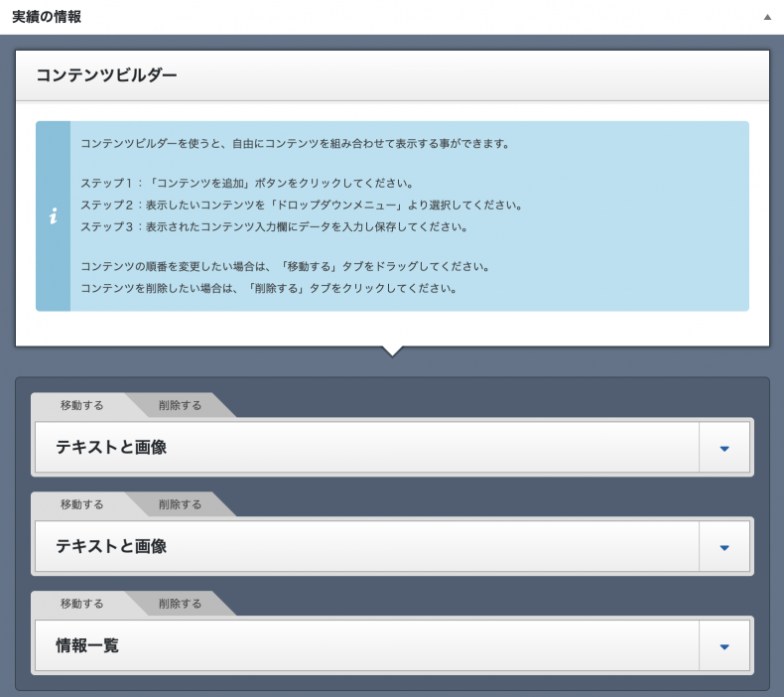Click the 移動する tab above 情報一覧
The height and width of the screenshot is (697, 784).
click(x=81, y=603)
